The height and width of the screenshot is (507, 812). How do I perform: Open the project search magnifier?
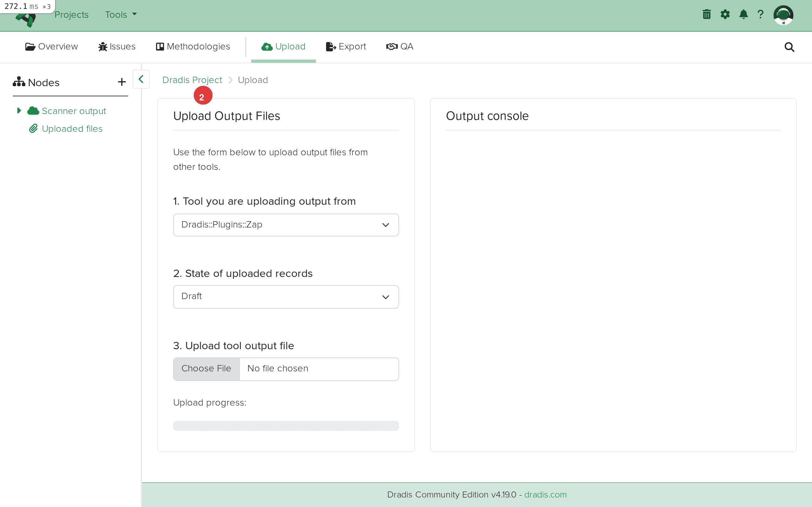tap(789, 47)
